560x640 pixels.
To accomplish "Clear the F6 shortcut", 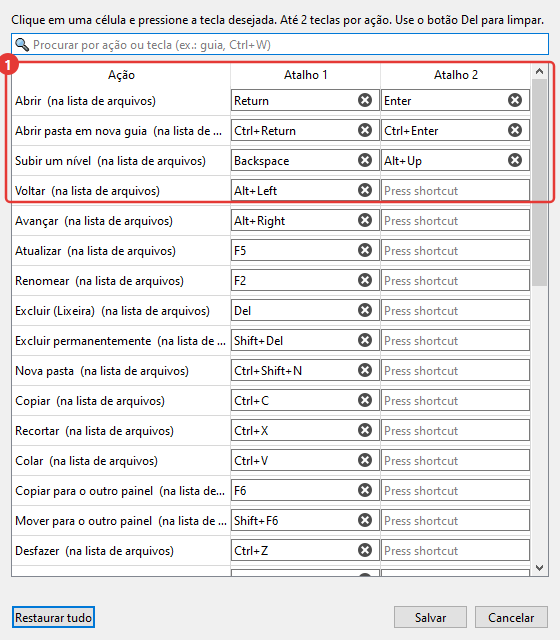I will click(x=365, y=490).
